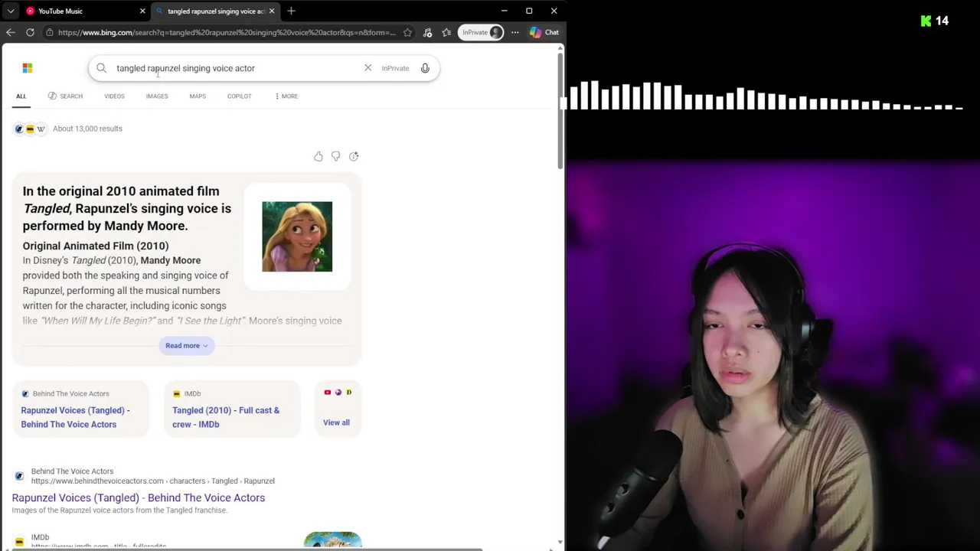The width and height of the screenshot is (980, 551).
Task: Minimize the browser window
Action: 504,11
